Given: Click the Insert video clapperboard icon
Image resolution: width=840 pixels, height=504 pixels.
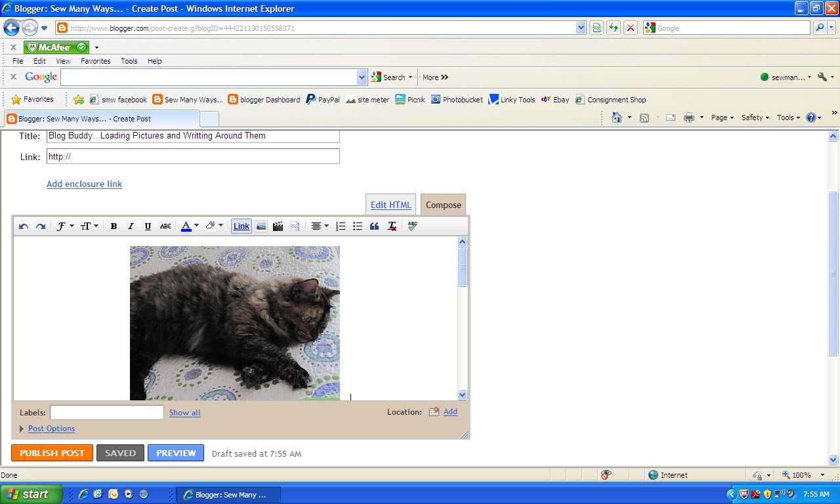Looking at the screenshot, I should (x=278, y=226).
